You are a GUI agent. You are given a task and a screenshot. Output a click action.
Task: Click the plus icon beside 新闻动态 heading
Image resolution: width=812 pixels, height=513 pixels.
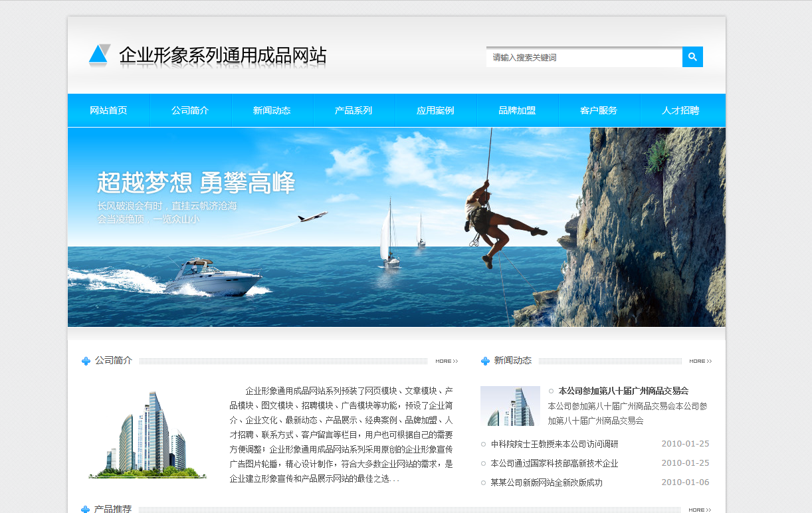[485, 361]
